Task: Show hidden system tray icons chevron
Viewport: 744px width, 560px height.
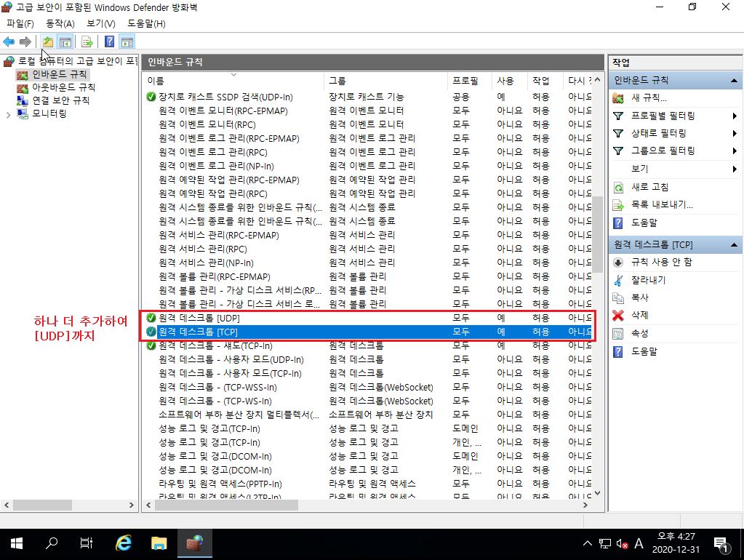Action: (x=588, y=543)
